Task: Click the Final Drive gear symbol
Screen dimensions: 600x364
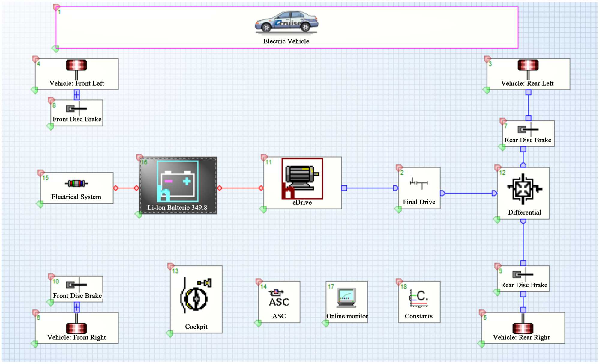Action: tap(419, 183)
